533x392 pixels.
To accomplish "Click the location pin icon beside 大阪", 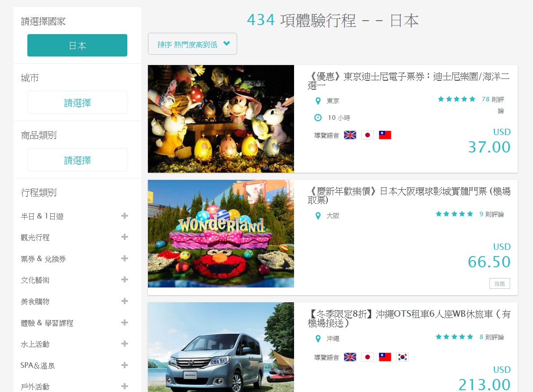I will [x=318, y=216].
